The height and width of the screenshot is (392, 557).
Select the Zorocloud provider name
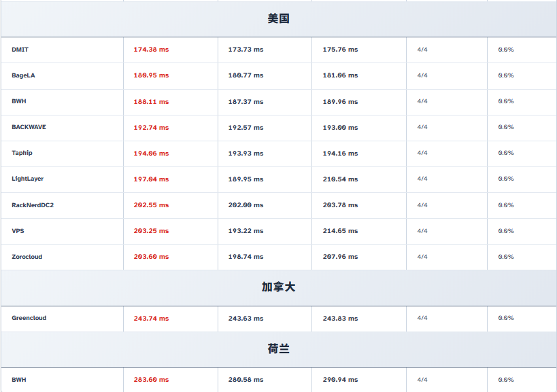(x=27, y=257)
